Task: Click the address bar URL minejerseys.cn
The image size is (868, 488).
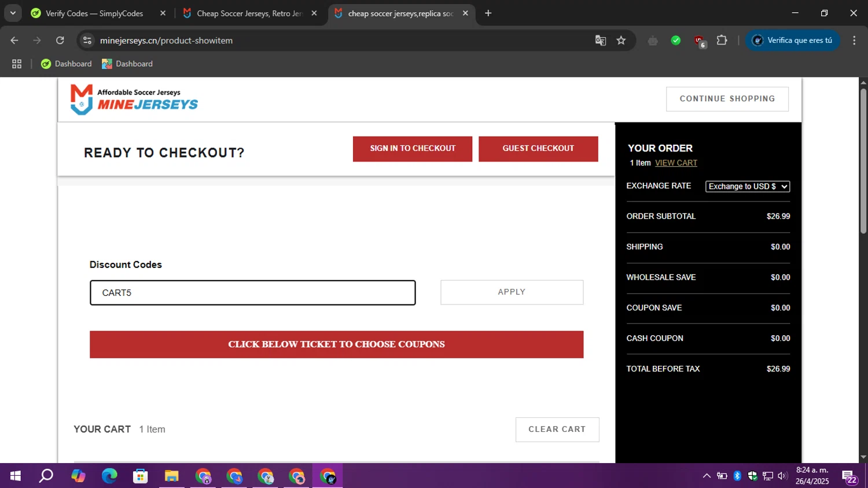Action: [x=166, y=41]
